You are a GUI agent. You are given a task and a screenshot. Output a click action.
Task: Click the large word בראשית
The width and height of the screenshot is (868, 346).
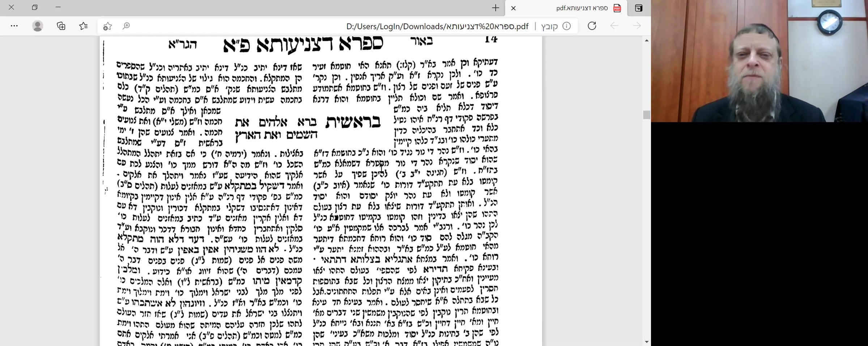point(353,122)
